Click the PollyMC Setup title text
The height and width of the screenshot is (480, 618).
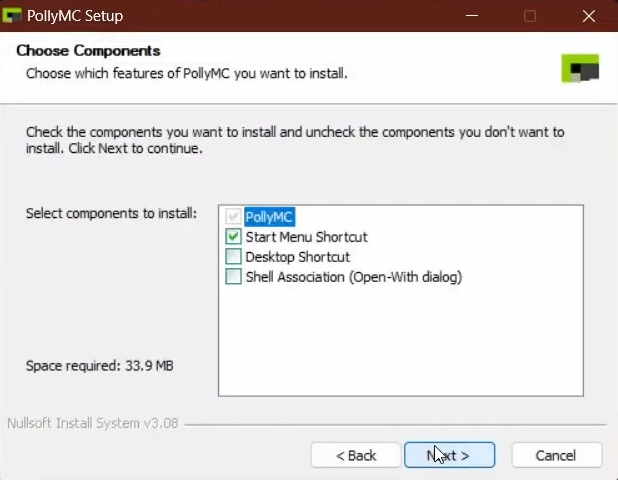pos(75,16)
